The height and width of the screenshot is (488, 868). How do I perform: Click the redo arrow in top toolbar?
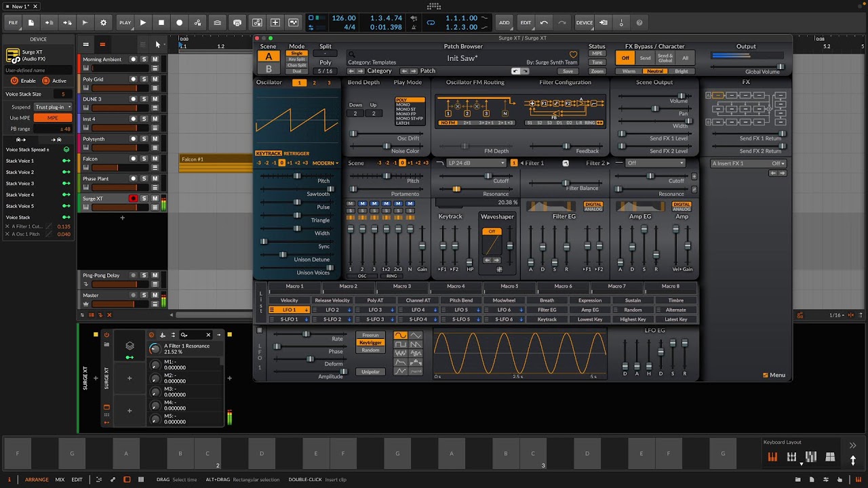562,22
